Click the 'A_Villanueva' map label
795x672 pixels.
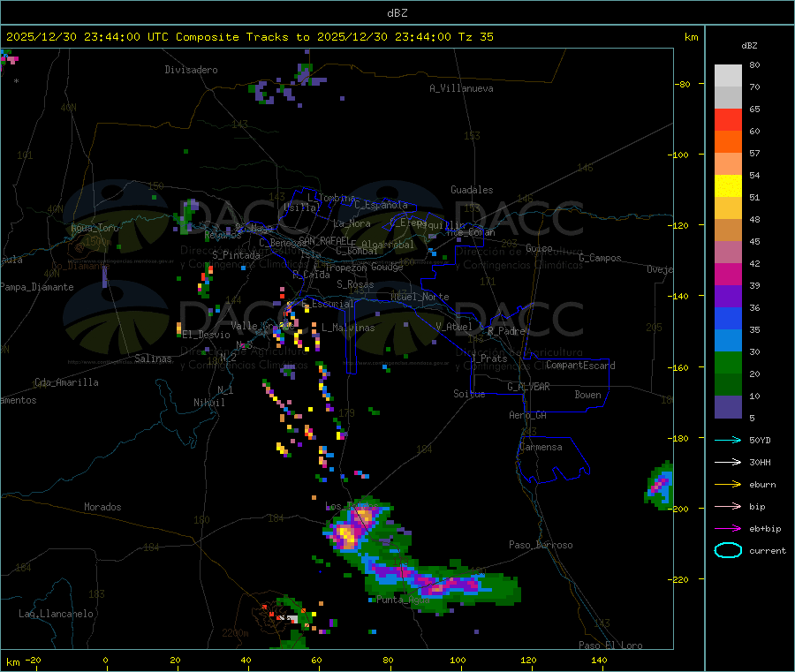coord(461,88)
